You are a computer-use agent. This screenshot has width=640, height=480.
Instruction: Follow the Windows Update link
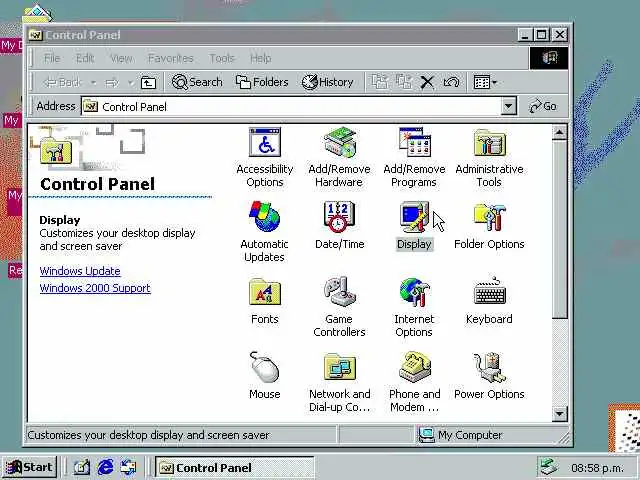coord(80,271)
